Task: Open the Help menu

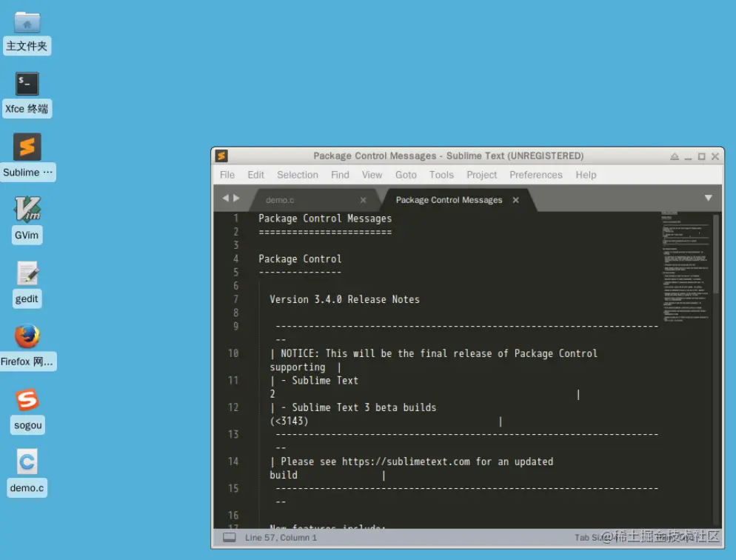Action: point(586,175)
